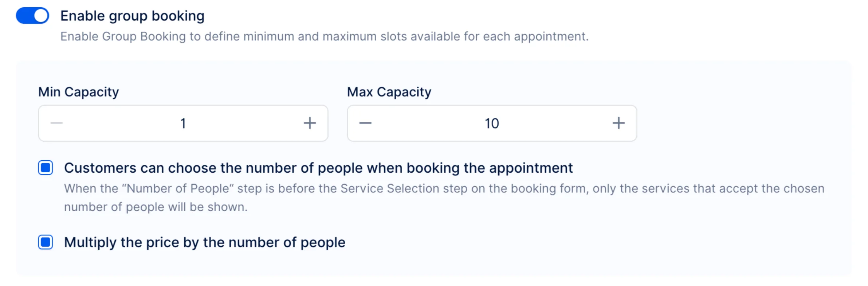This screenshot has height=286, width=868.
Task: Click the "Multiply the price by the number of people" label
Action: (x=204, y=243)
